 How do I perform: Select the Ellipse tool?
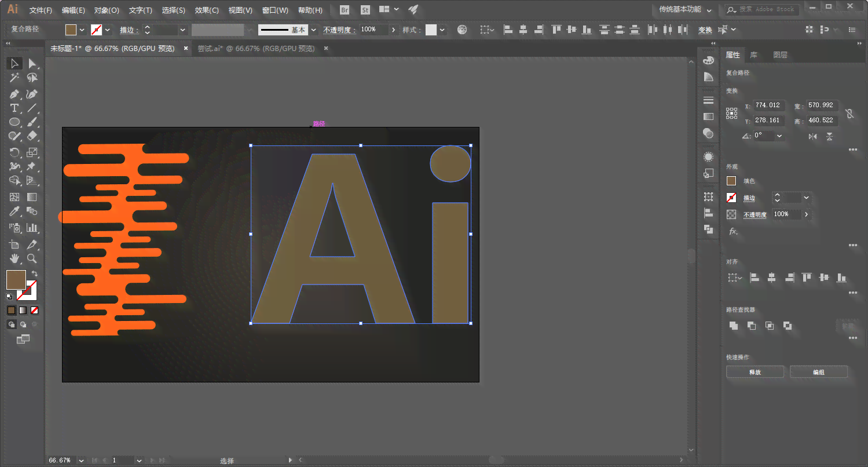14,122
